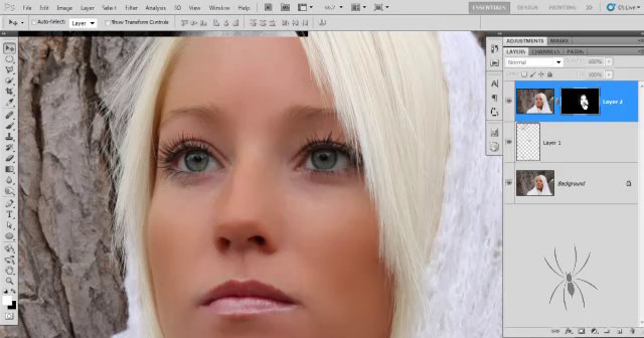This screenshot has width=644, height=338.
Task: Select the Hand tool
Action: (9, 270)
